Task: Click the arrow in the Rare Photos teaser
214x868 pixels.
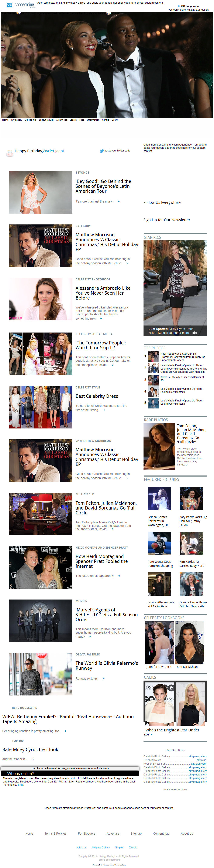Action: [187, 465]
